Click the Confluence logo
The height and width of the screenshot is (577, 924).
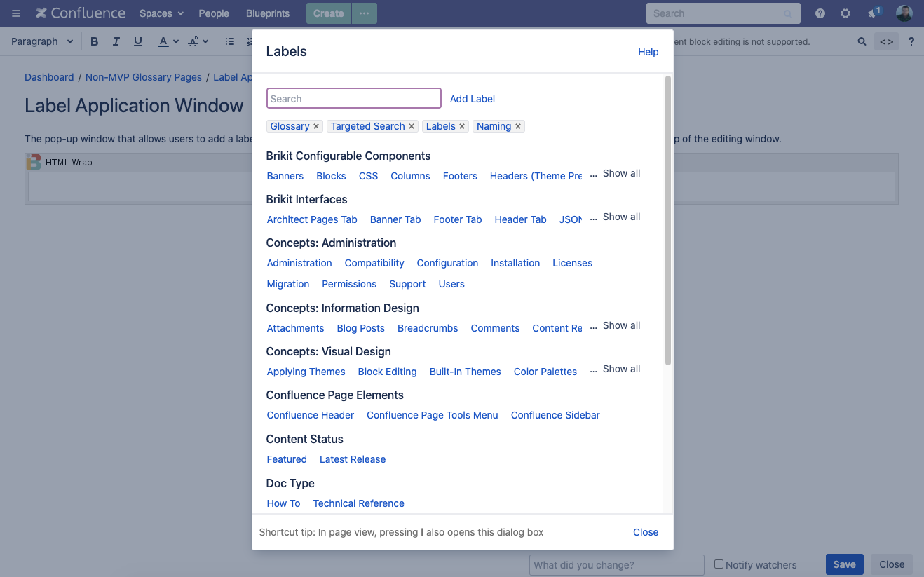point(81,13)
